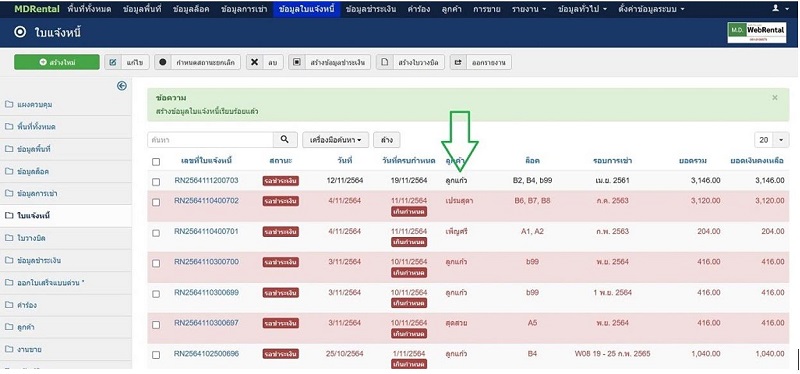
Task: Click the ออกรายงาน export button
Action: [481, 62]
